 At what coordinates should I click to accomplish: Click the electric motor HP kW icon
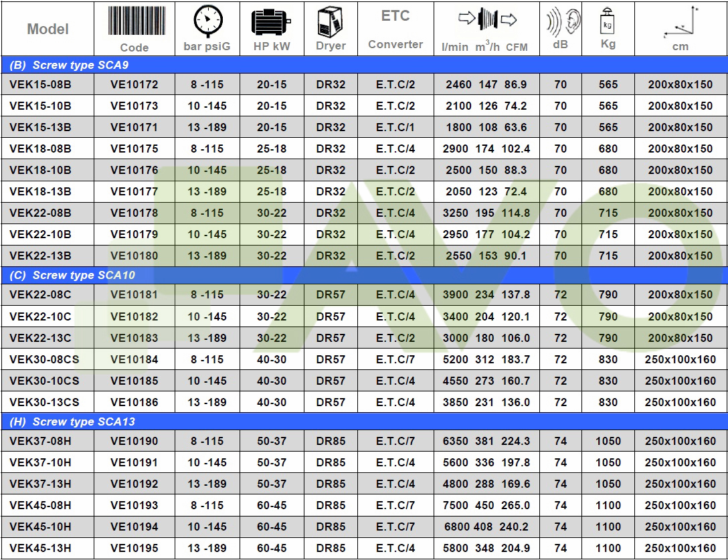coord(271,21)
